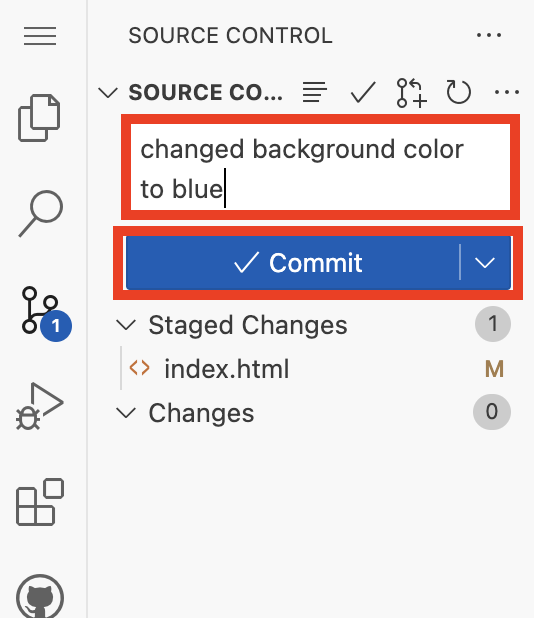Image resolution: width=534 pixels, height=618 pixels.
Task: Click the checkmark commit icon in header
Action: coord(363,92)
